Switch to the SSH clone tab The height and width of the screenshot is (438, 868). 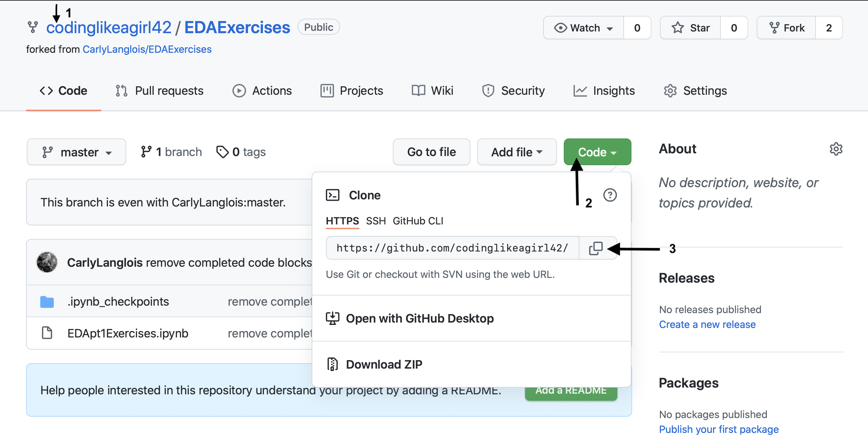click(376, 221)
